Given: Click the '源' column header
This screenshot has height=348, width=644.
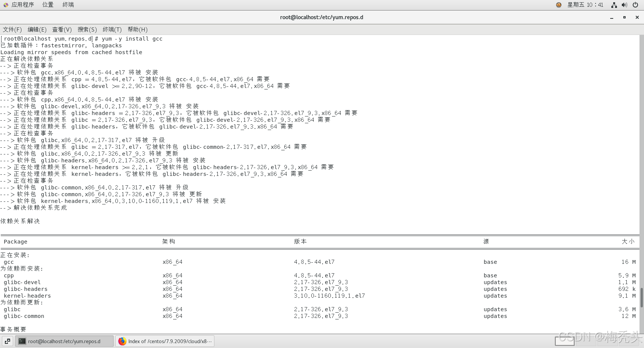Looking at the screenshot, I should [x=486, y=242].
